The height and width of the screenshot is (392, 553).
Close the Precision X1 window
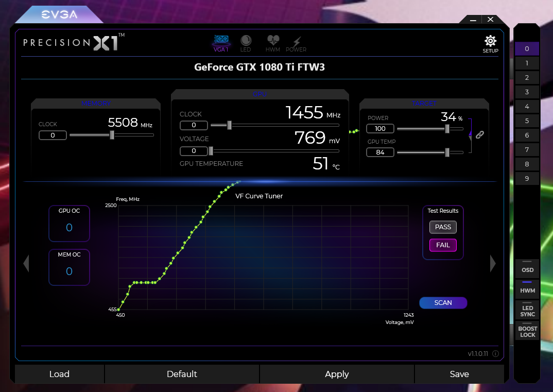490,20
